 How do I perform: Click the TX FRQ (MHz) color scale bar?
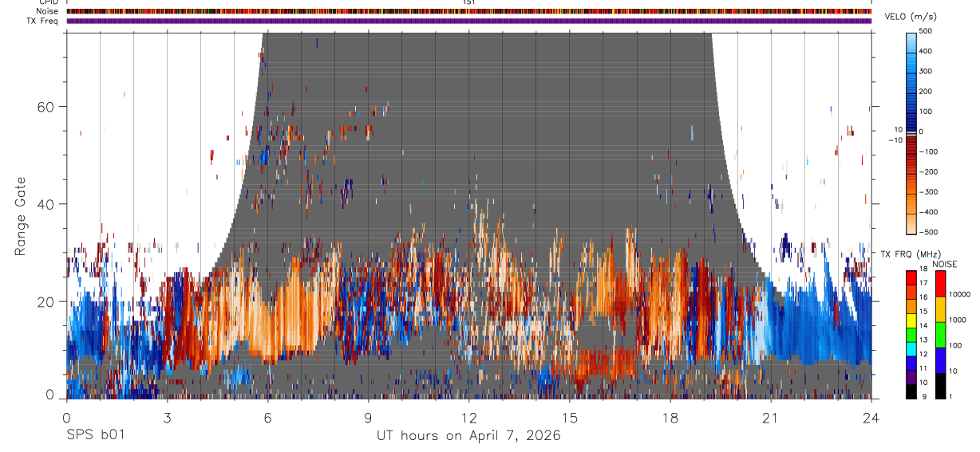(x=912, y=334)
